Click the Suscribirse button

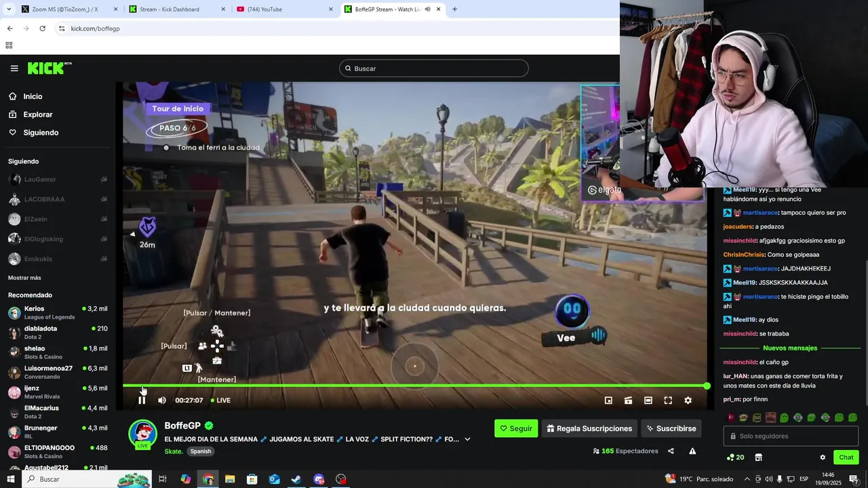(671, 428)
